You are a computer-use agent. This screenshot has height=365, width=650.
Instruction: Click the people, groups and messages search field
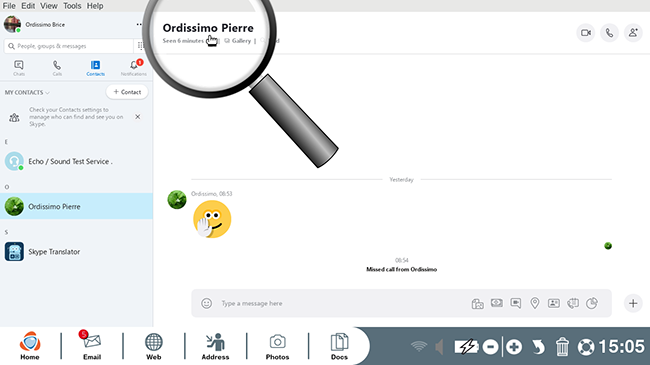coord(68,46)
